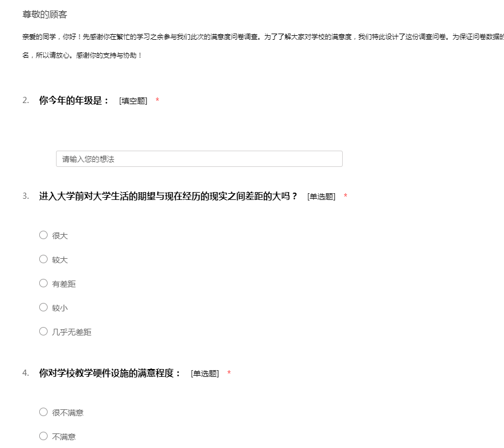Click the "你对学校教学硬件设施的满意程度" question title
Screen dimensions: 504x448
(110, 374)
